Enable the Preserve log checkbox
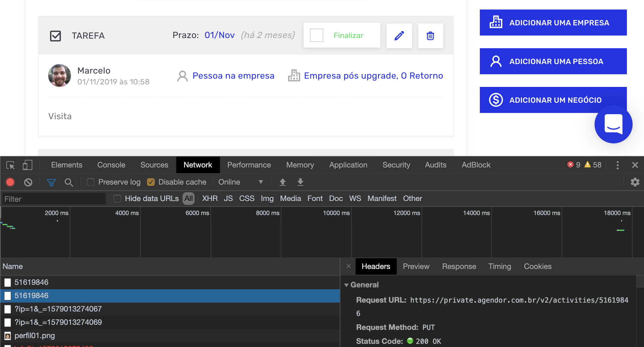This screenshot has height=347, width=644. tap(91, 182)
